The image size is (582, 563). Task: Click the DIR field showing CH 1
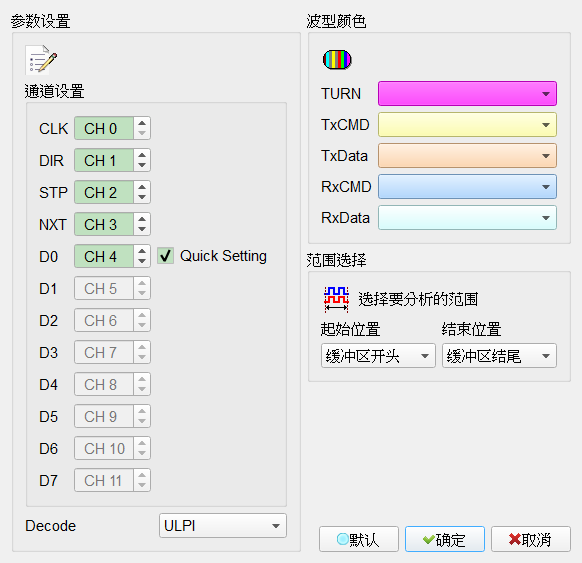tap(104, 160)
